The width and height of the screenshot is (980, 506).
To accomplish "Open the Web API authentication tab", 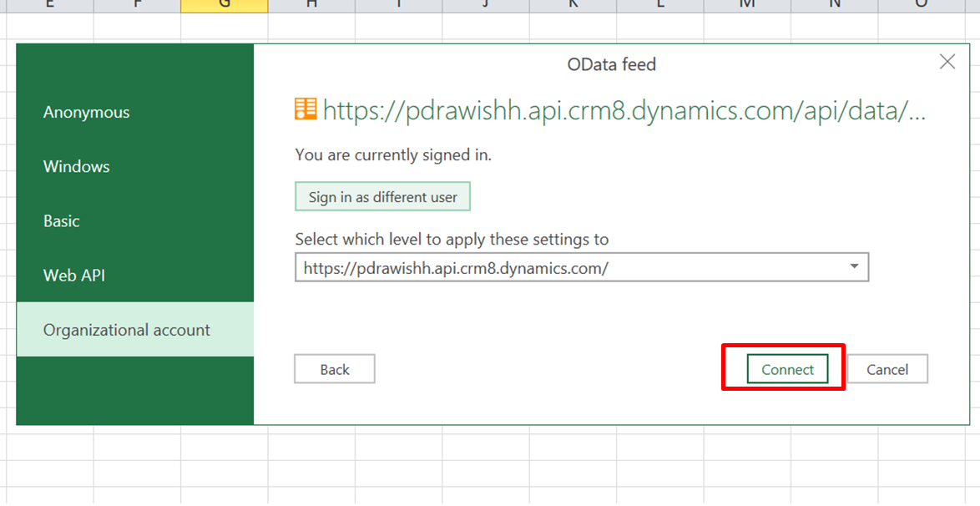I will (74, 276).
